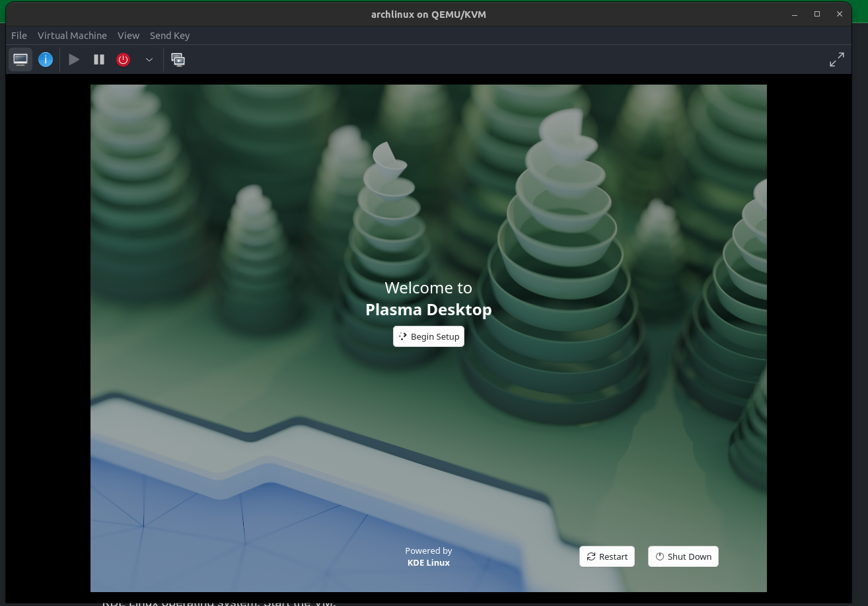Viewport: 868px width, 606px height.
Task: Click the Powered by KDE Linux label
Action: pyautogui.click(x=428, y=556)
